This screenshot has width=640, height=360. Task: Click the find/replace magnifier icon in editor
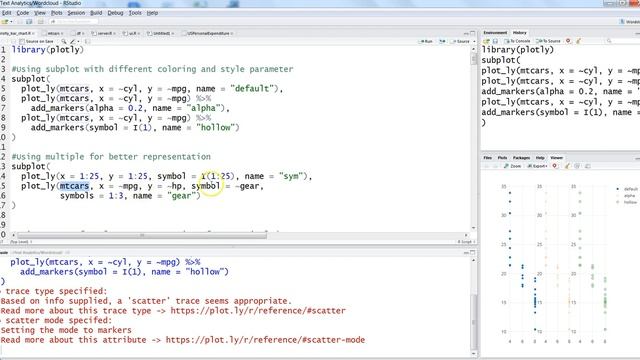pos(64,41)
